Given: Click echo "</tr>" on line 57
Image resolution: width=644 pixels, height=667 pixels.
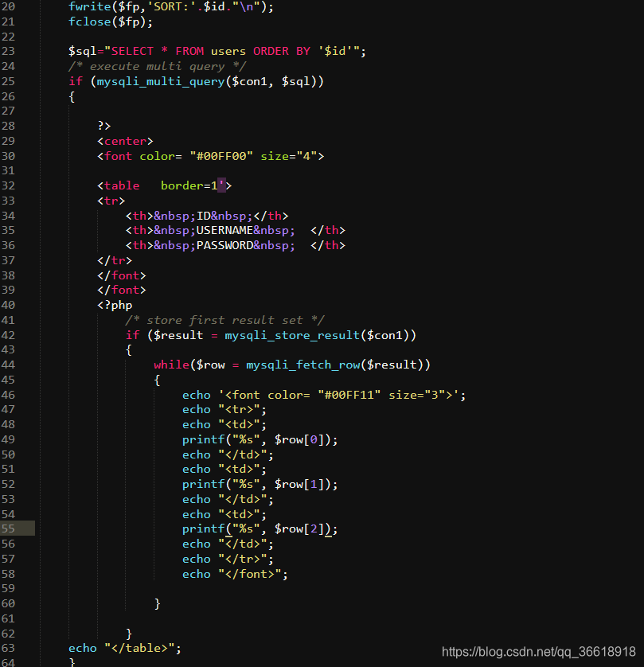Looking at the screenshot, I should 228,560.
